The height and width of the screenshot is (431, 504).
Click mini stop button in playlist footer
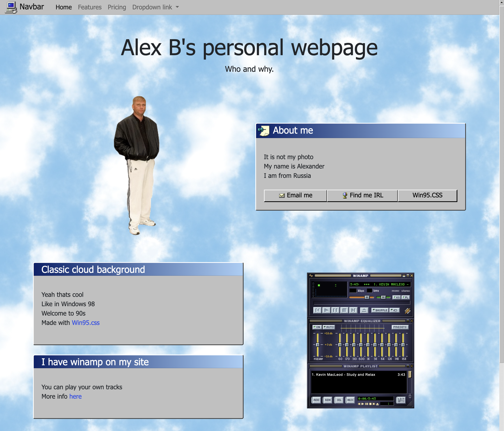370,404
